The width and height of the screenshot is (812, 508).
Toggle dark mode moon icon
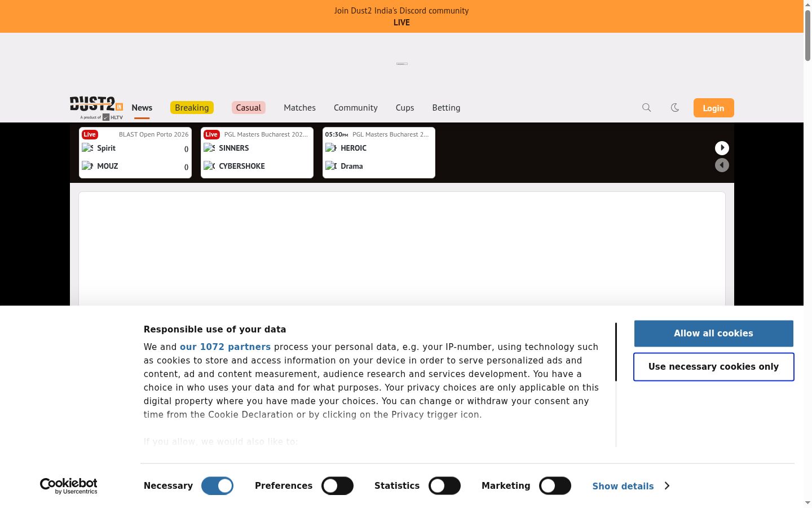675,107
